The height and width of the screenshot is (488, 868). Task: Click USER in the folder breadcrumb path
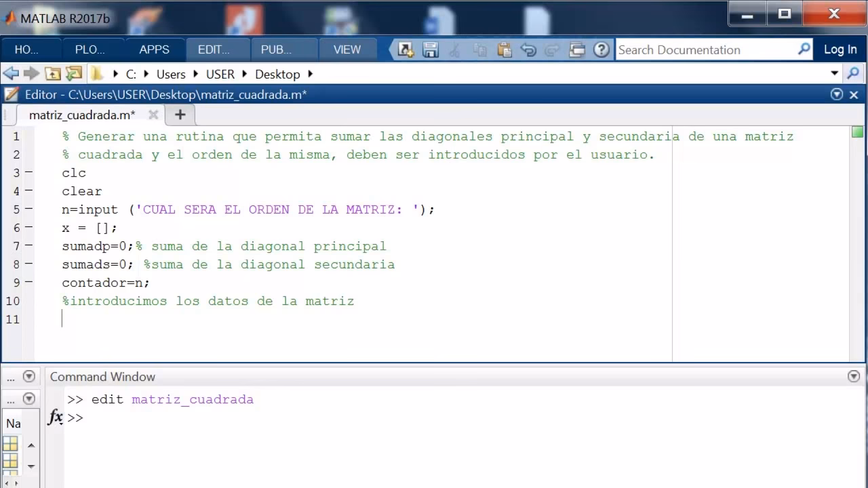pyautogui.click(x=219, y=74)
